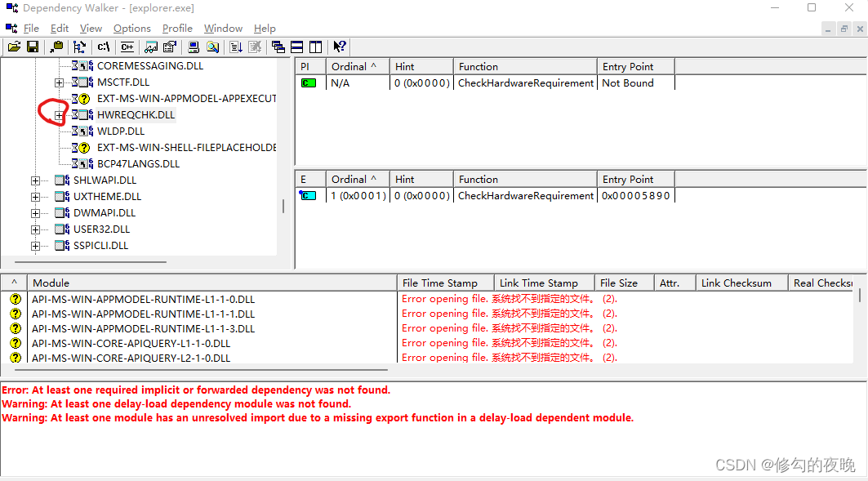
Task: Click the module tree horizontal scrollbar thumb
Action: click(x=91, y=262)
